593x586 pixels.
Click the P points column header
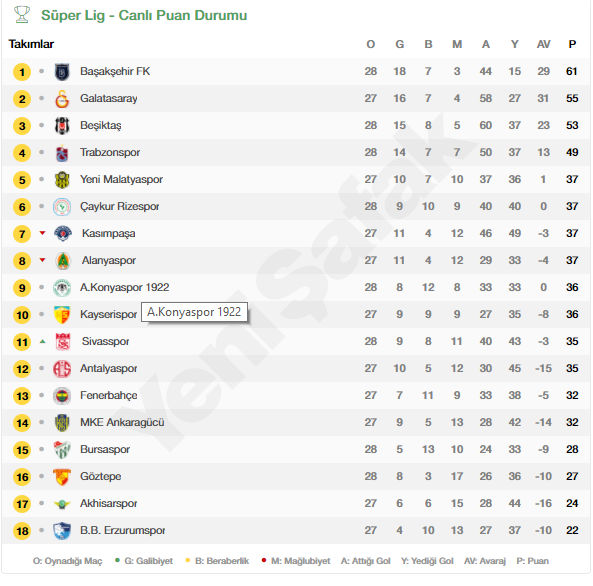[x=572, y=44]
